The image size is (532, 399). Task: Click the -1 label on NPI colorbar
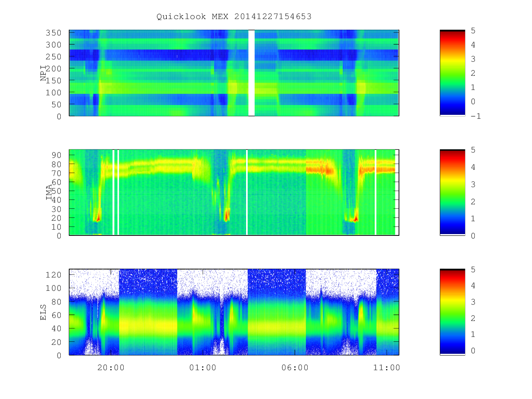(477, 116)
